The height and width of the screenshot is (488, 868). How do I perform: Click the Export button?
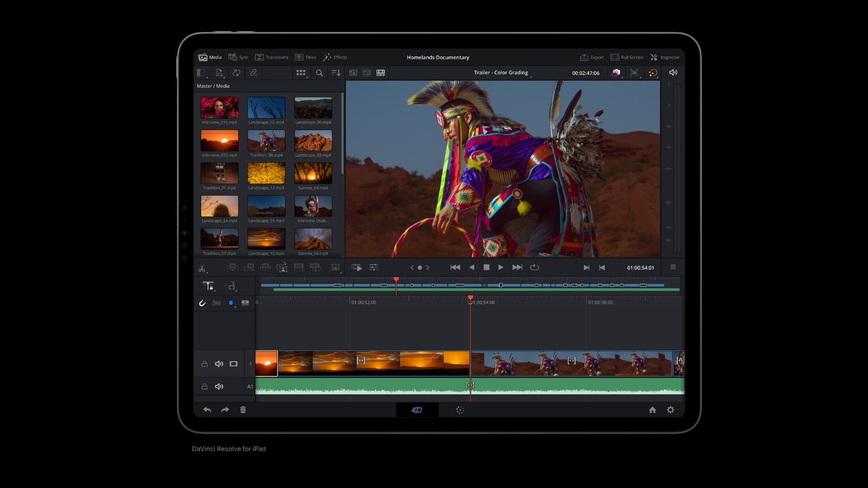(592, 57)
